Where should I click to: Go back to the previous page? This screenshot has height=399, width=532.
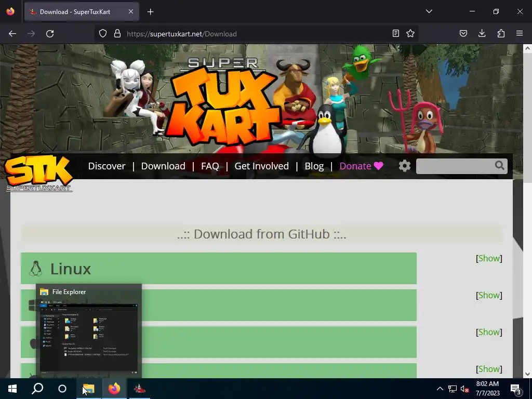(x=12, y=34)
